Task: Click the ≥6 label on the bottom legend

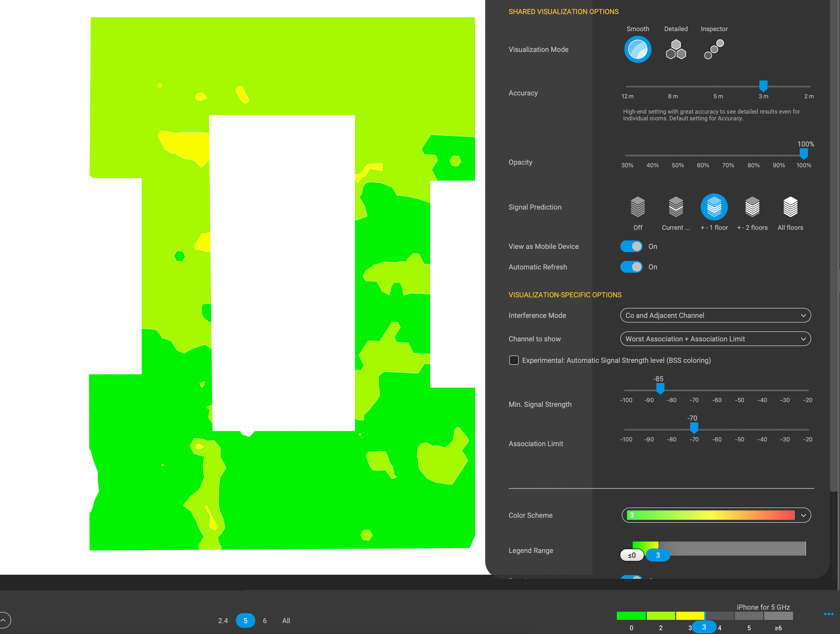Action: tap(778, 628)
